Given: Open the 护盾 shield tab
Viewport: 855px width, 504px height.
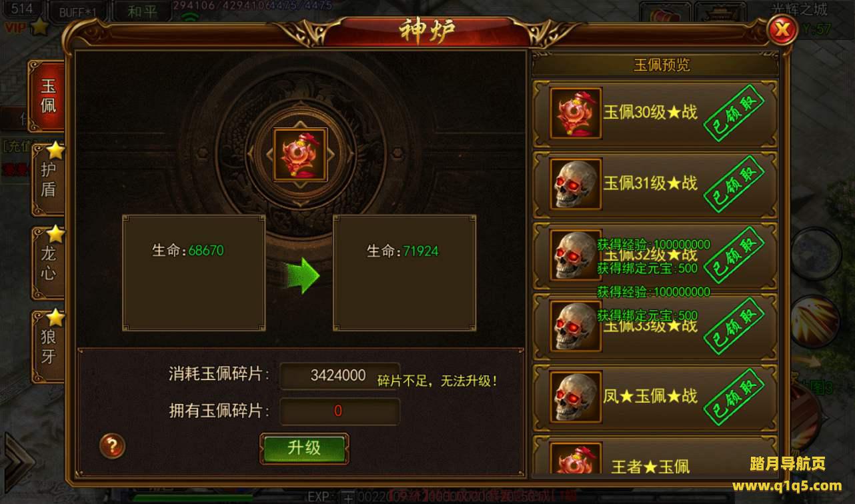Looking at the screenshot, I should tap(48, 179).
